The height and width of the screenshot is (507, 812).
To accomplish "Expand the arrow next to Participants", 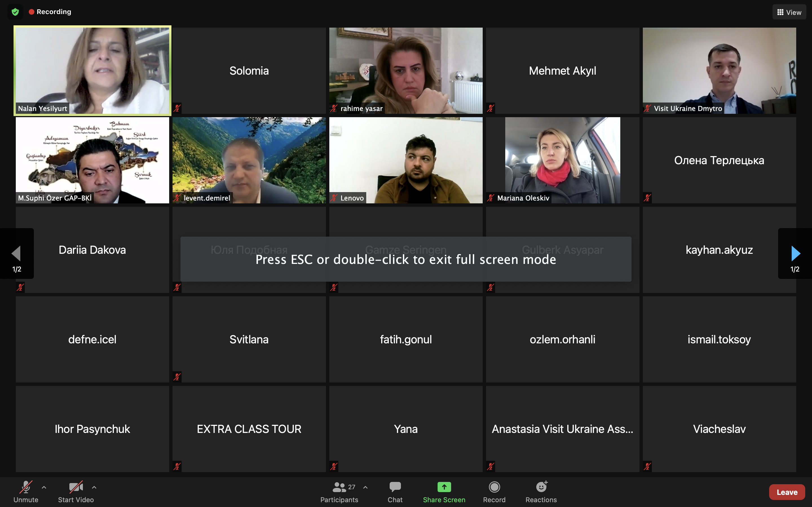I will [365, 487].
